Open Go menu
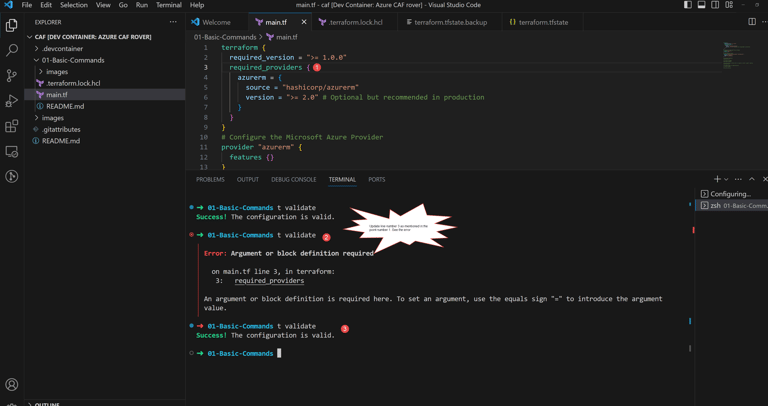768x406 pixels. 123,5
